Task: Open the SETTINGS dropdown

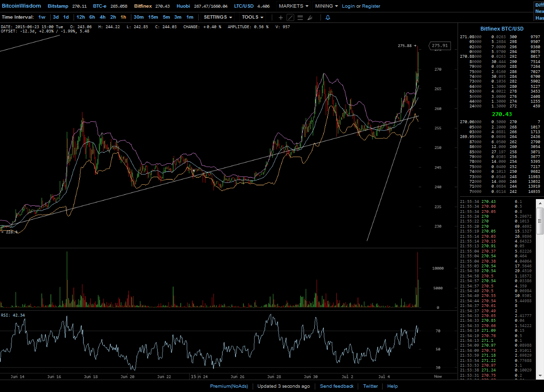Action: pyautogui.click(x=218, y=17)
